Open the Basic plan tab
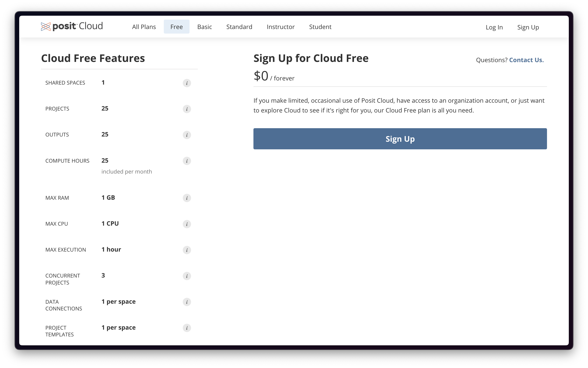Image resolution: width=588 pixels, height=368 pixels. pyautogui.click(x=205, y=27)
